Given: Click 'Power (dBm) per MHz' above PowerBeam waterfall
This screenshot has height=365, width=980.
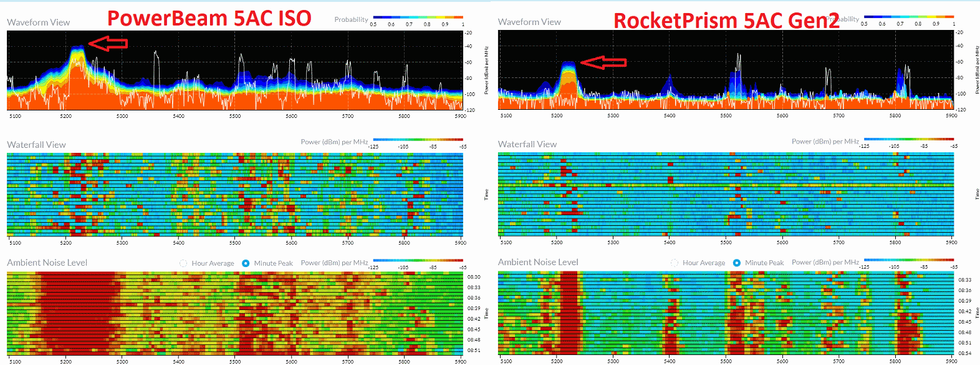Looking at the screenshot, I should pos(334,142).
